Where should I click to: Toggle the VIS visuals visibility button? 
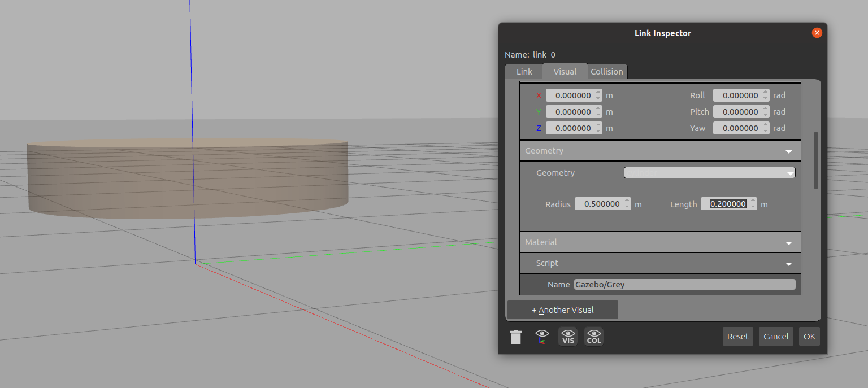pyautogui.click(x=568, y=337)
